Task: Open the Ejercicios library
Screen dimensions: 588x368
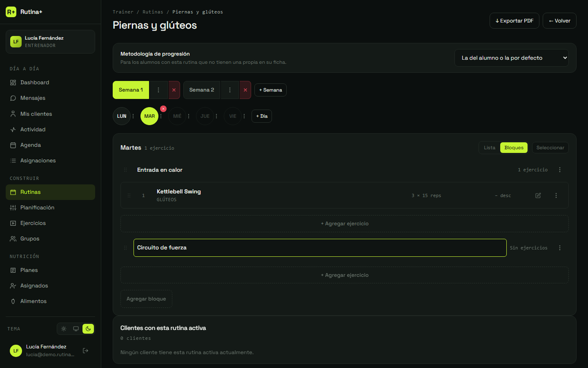Action: tap(50, 223)
